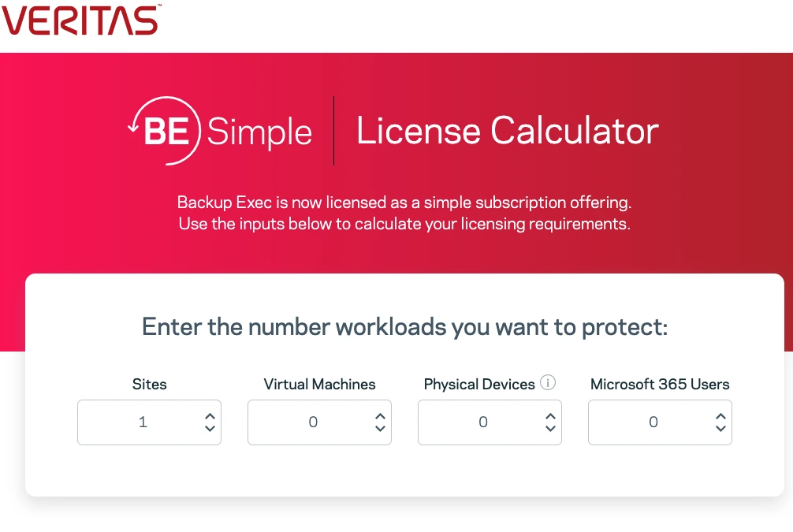
Task: Decrease Sites count with down arrow
Action: [210, 428]
